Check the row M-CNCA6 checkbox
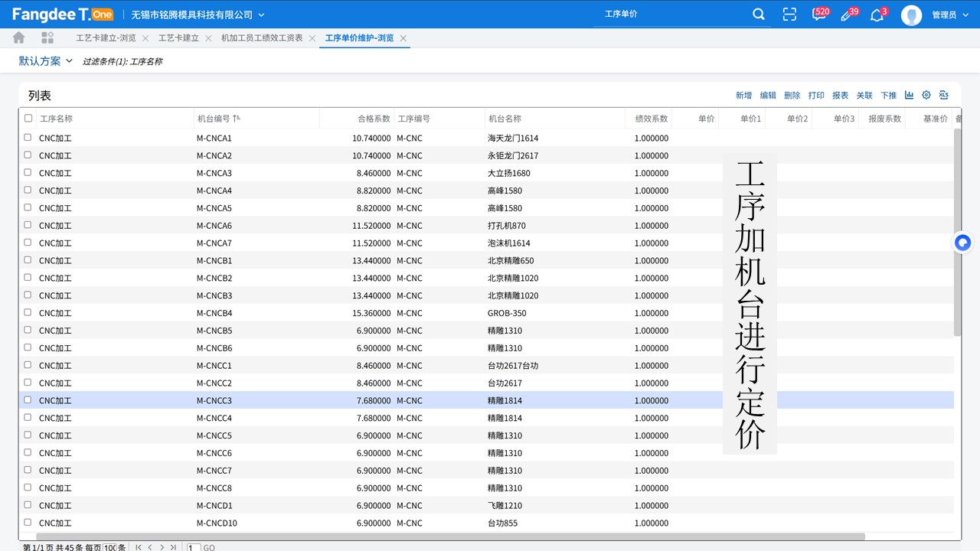This screenshot has width=980, height=551. coord(28,225)
